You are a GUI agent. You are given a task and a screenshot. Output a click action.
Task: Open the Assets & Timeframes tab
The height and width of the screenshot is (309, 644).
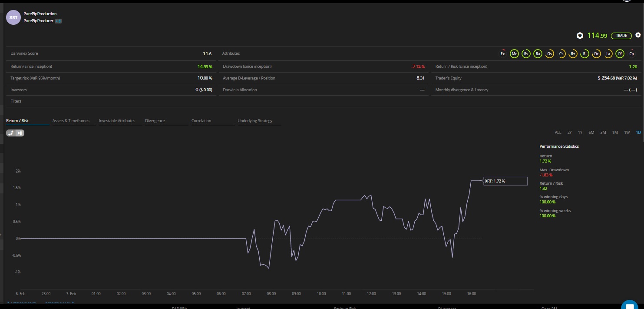pos(71,121)
